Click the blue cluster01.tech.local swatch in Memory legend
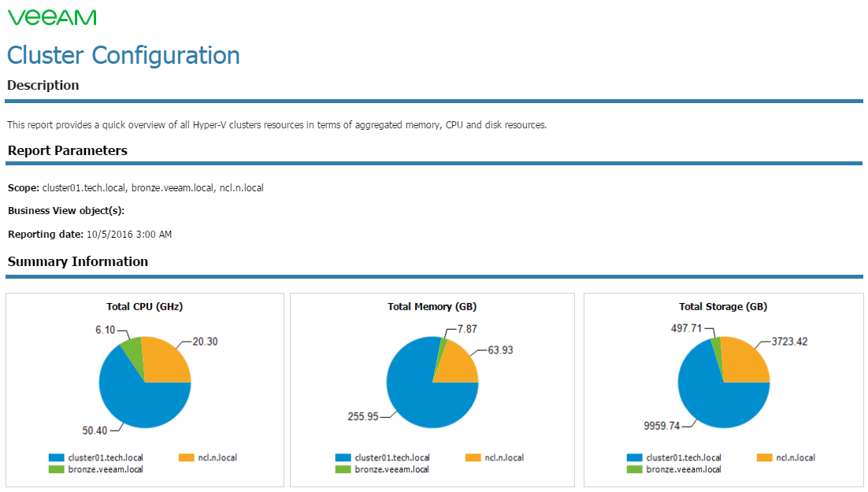 343,457
